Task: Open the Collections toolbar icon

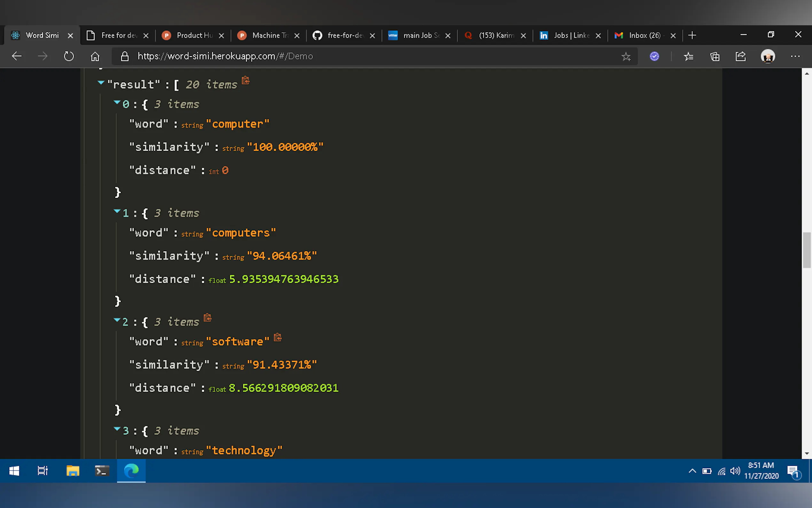Action: click(714, 56)
